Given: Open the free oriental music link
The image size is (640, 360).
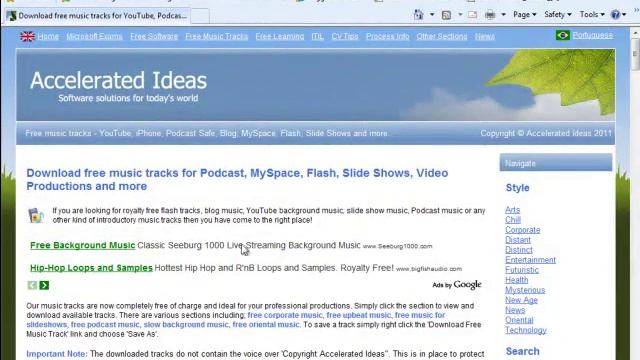Looking at the screenshot, I should click(x=266, y=324).
